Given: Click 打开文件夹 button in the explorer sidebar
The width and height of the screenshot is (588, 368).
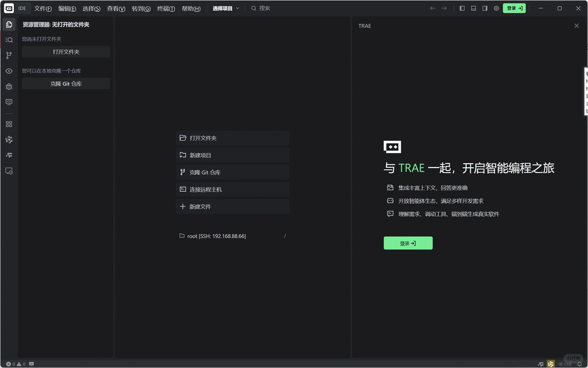Looking at the screenshot, I should point(66,52).
